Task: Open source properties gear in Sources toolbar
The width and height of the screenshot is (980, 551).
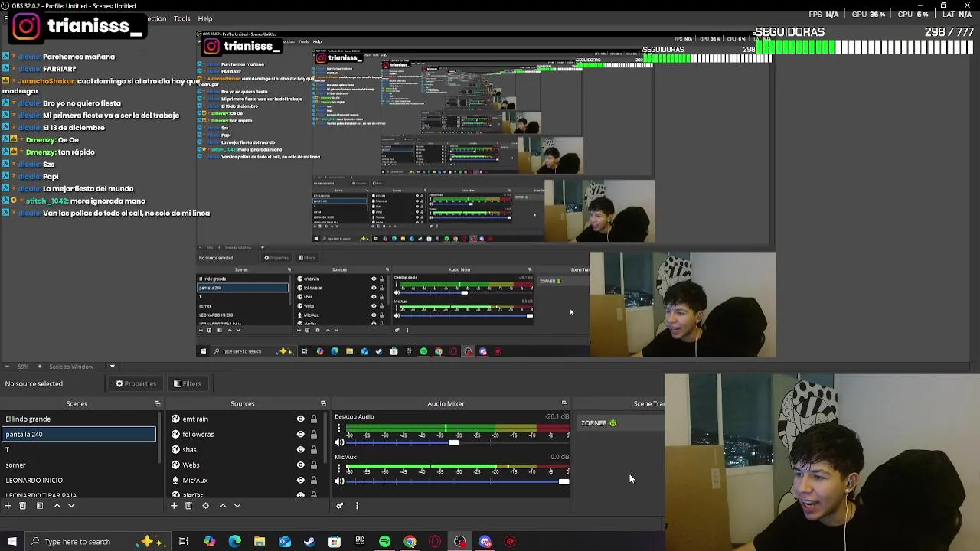Action: pyautogui.click(x=205, y=505)
